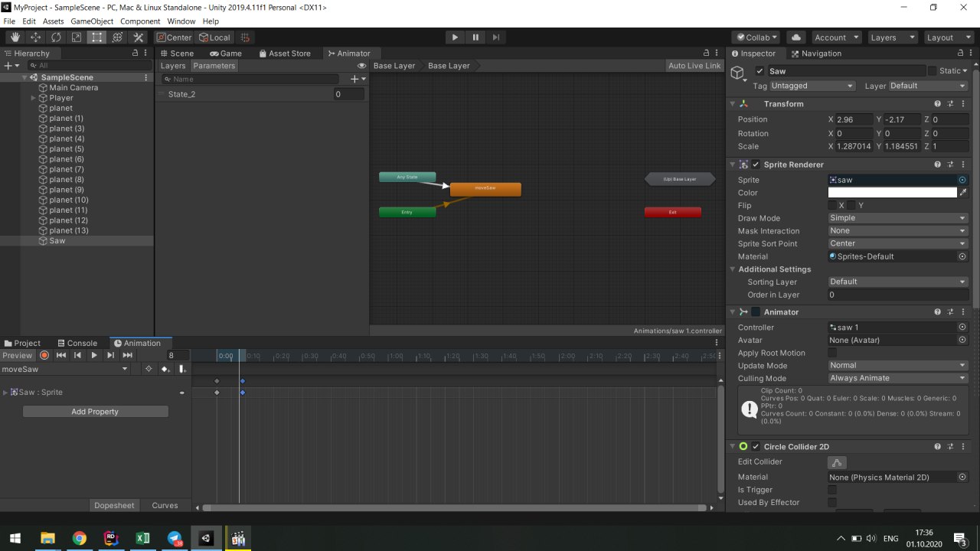Select the Move tool

coord(36,37)
